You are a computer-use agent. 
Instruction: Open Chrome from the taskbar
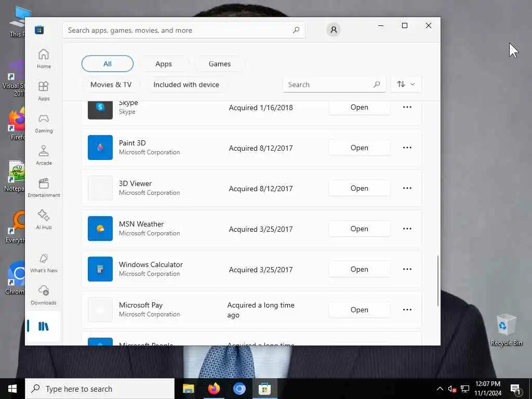[x=239, y=389]
